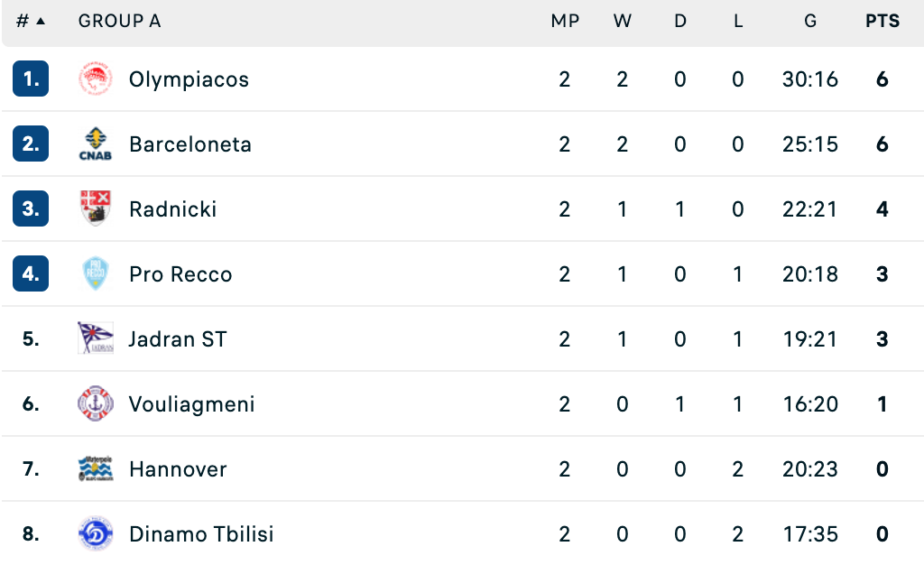Open the Barceloneta team page
Image resolution: width=924 pixels, height=565 pixels.
pyautogui.click(x=190, y=144)
